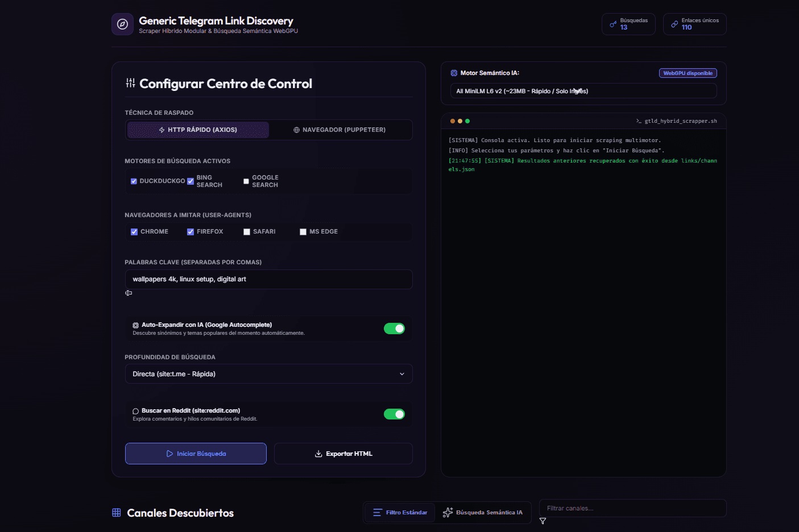Click the Búsquedas 13 counter card

click(x=628, y=24)
